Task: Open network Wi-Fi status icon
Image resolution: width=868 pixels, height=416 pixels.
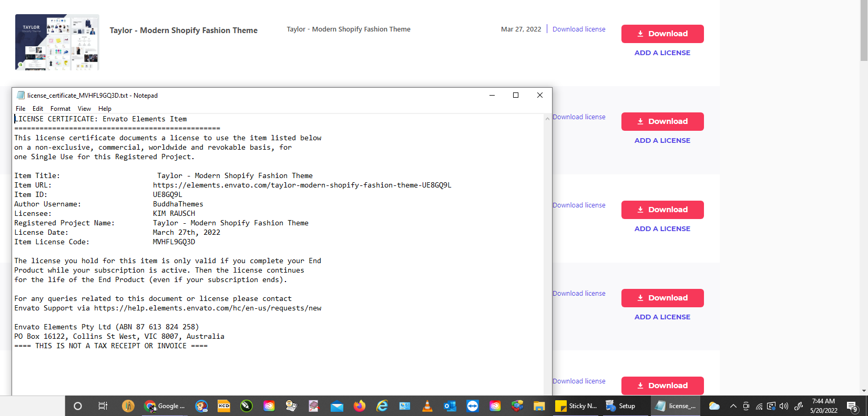Action: (759, 406)
